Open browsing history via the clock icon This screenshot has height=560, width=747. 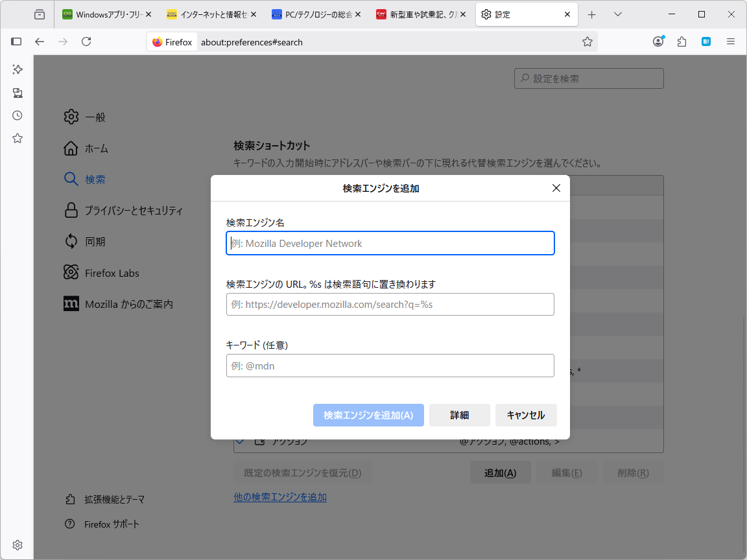point(18,115)
